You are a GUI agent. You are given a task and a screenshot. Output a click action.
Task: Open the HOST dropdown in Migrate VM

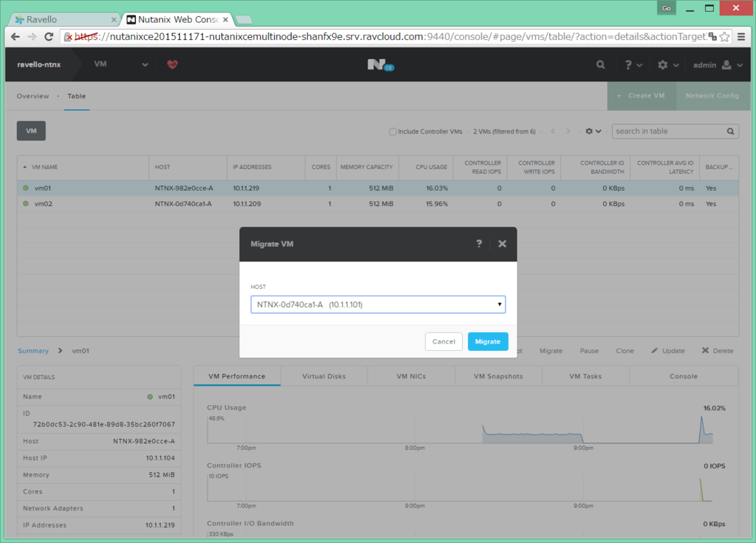(378, 304)
